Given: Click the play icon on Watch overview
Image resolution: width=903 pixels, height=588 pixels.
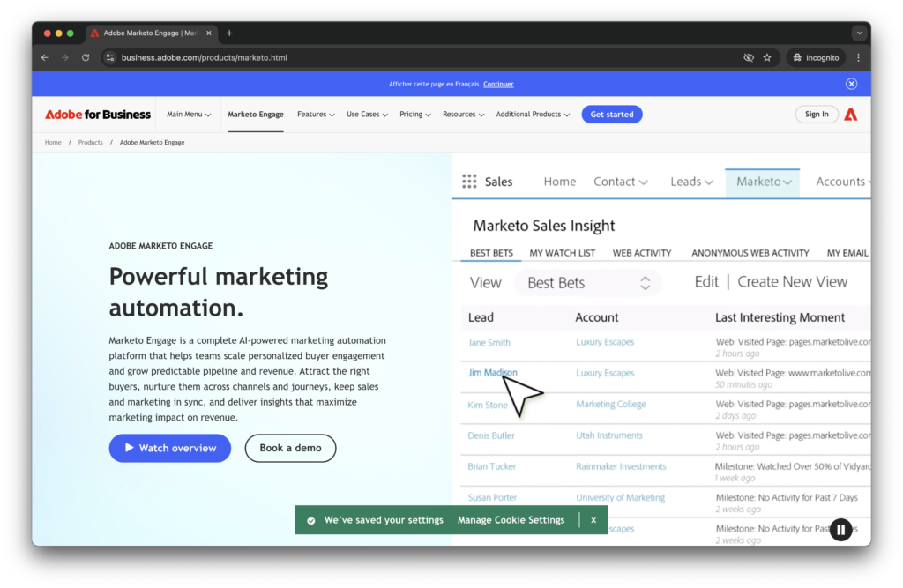Looking at the screenshot, I should click(x=130, y=448).
